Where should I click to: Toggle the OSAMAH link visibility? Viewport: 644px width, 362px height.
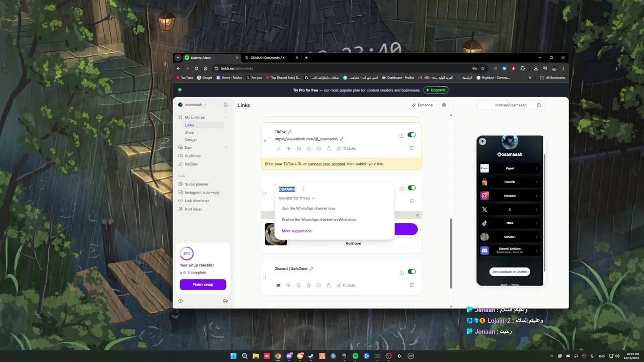pos(412,188)
